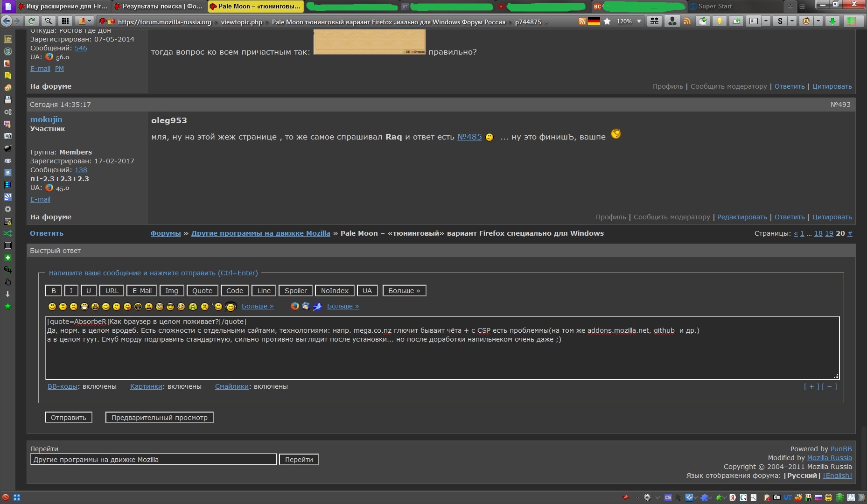
Task: Go to page 19 of the topic
Action: [829, 233]
